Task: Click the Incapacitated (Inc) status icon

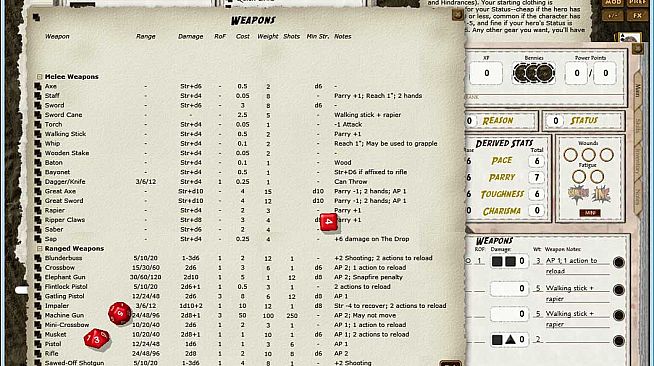Action: point(601,195)
